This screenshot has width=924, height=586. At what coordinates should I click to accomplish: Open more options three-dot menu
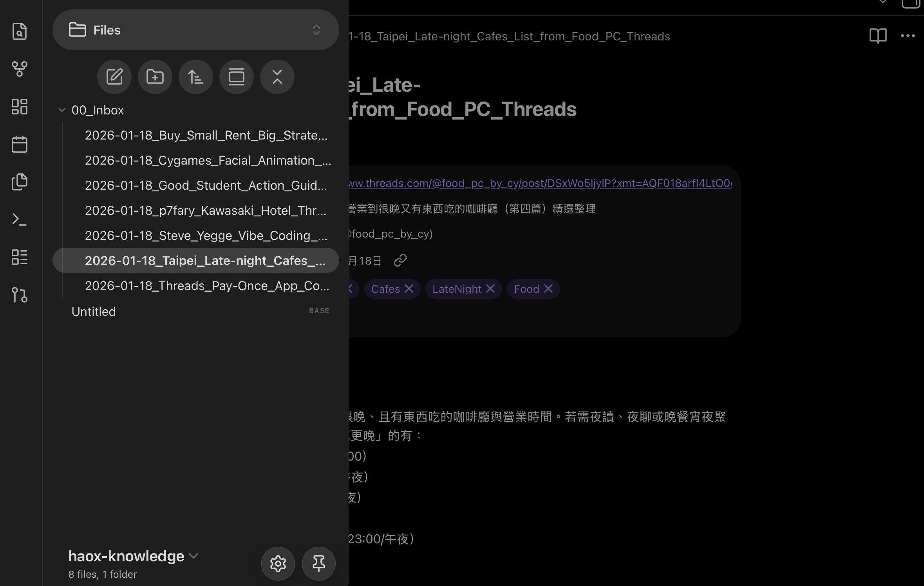click(908, 36)
